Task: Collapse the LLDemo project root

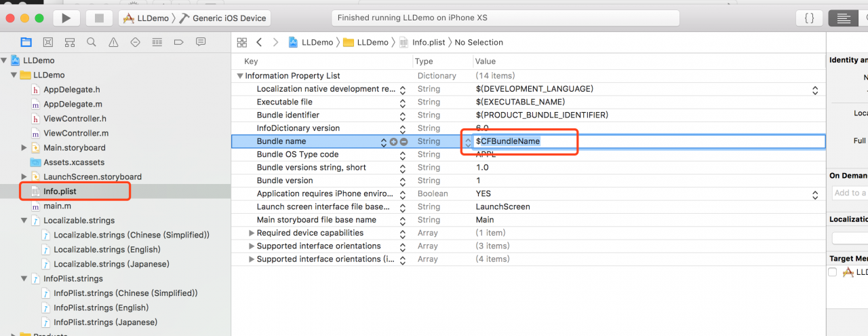Action: 5,60
